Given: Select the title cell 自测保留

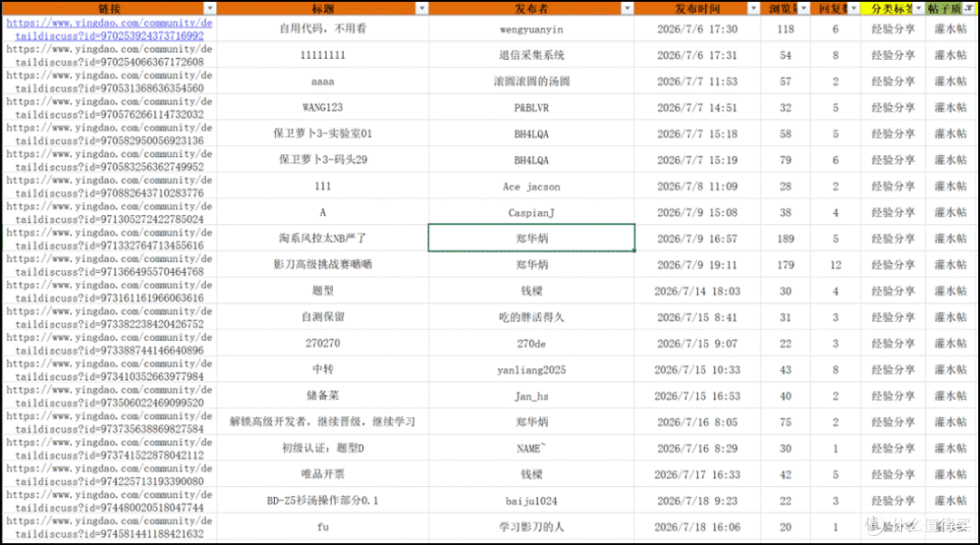Looking at the screenshot, I should click(x=322, y=317).
